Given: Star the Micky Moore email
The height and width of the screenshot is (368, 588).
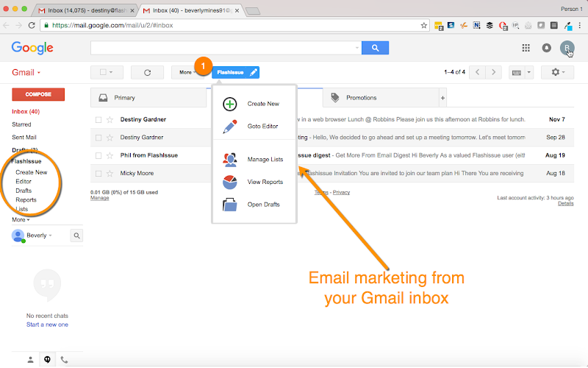Looking at the screenshot, I should (110, 174).
